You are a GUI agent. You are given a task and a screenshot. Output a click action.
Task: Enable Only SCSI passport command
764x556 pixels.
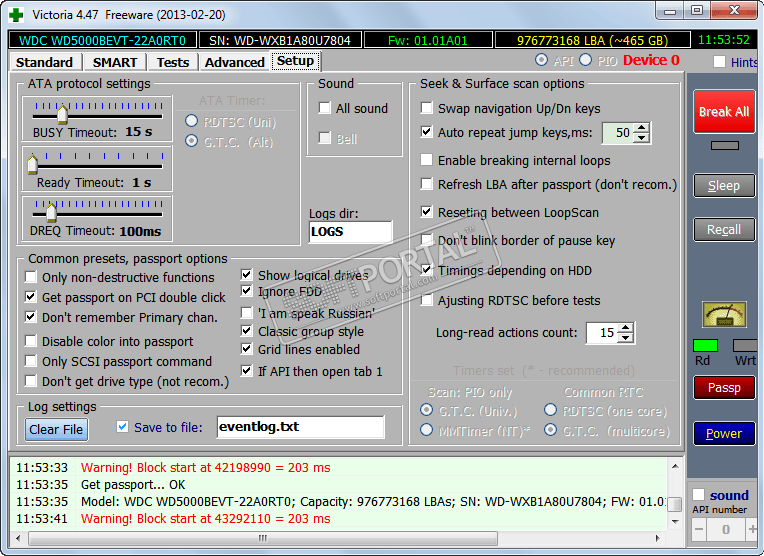point(31,361)
